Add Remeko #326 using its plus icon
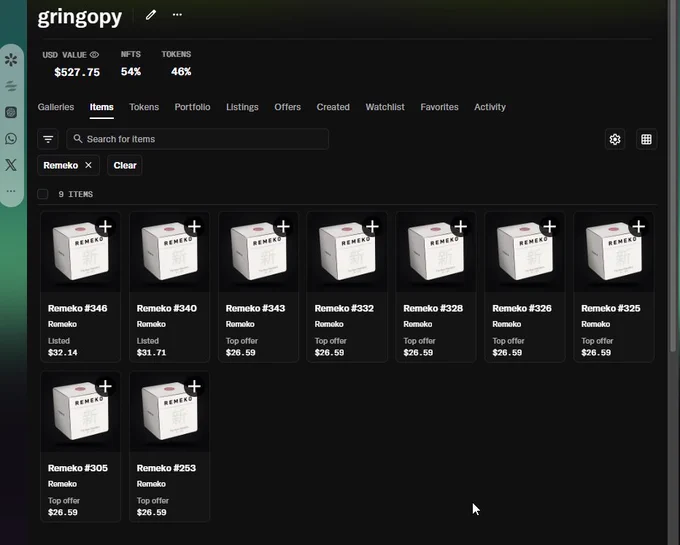Screen dimensions: 680x545 coord(549,226)
